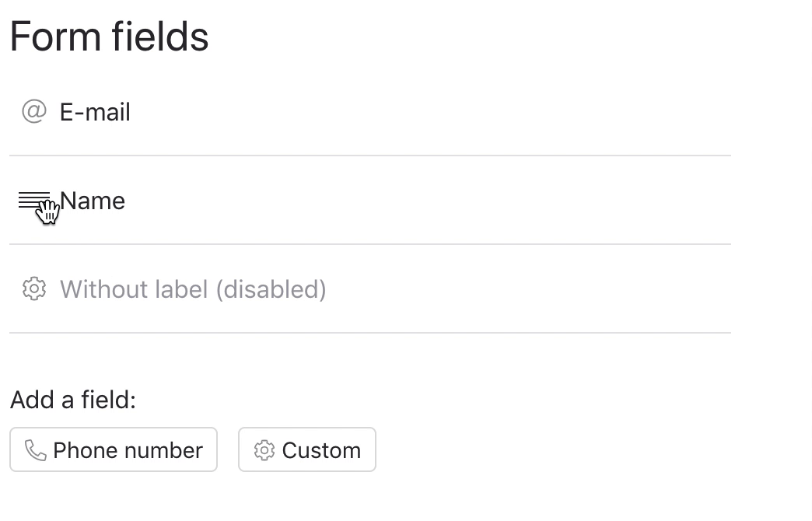Add a Phone number field
Viewport: 812px width, 521px height.
114,449
